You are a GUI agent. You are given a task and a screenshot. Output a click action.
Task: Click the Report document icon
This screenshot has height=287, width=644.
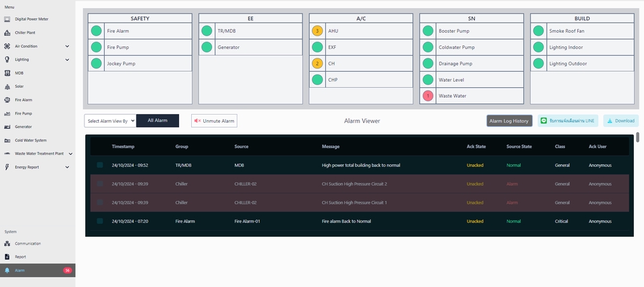[7, 257]
